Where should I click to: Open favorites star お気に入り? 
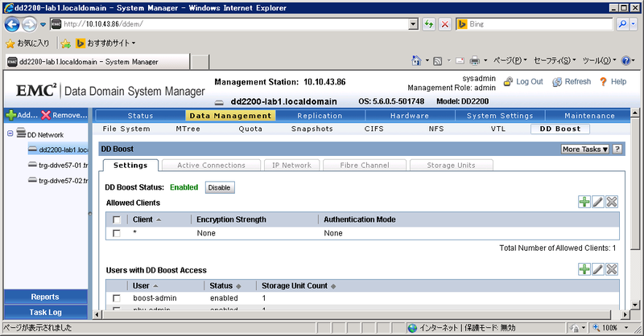(27, 43)
